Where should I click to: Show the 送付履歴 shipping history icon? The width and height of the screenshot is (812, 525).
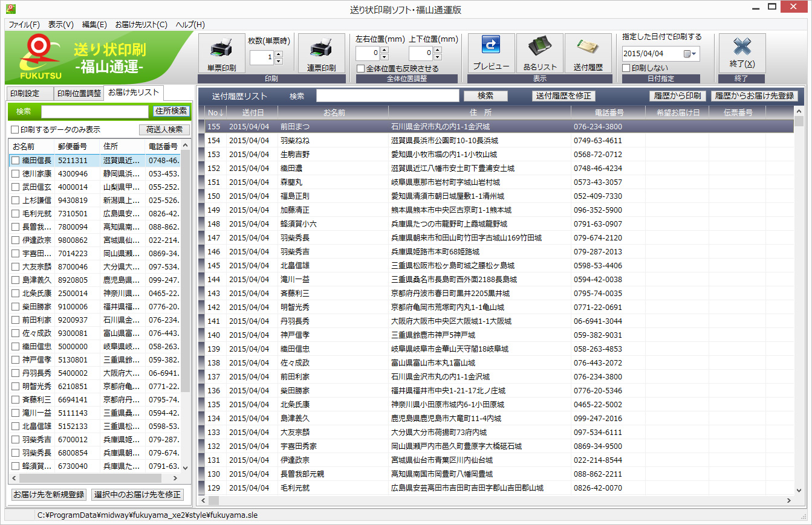pyautogui.click(x=588, y=53)
